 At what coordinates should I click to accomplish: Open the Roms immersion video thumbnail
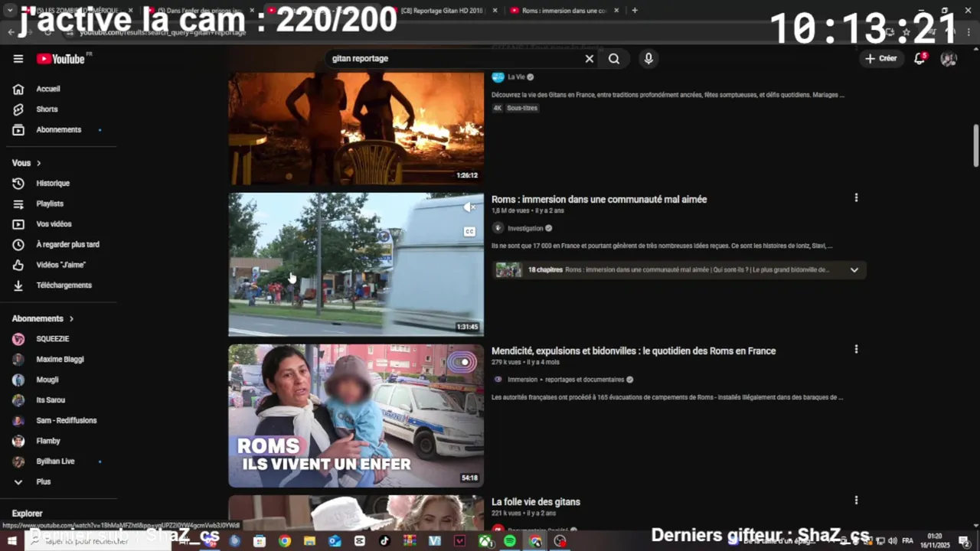pyautogui.click(x=356, y=264)
